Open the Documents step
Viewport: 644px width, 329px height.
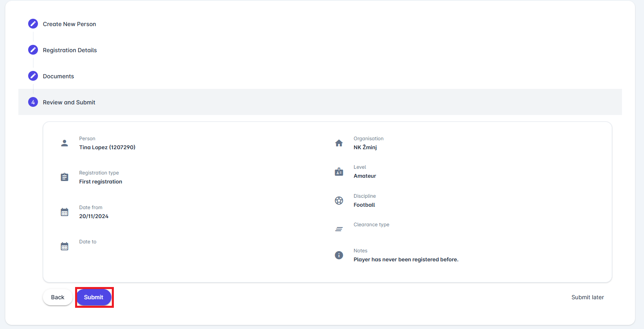[58, 76]
